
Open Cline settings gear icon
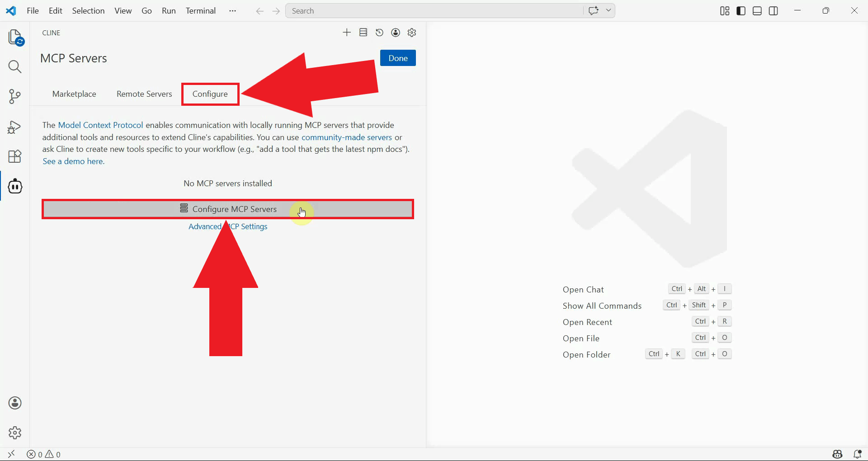tap(412, 33)
